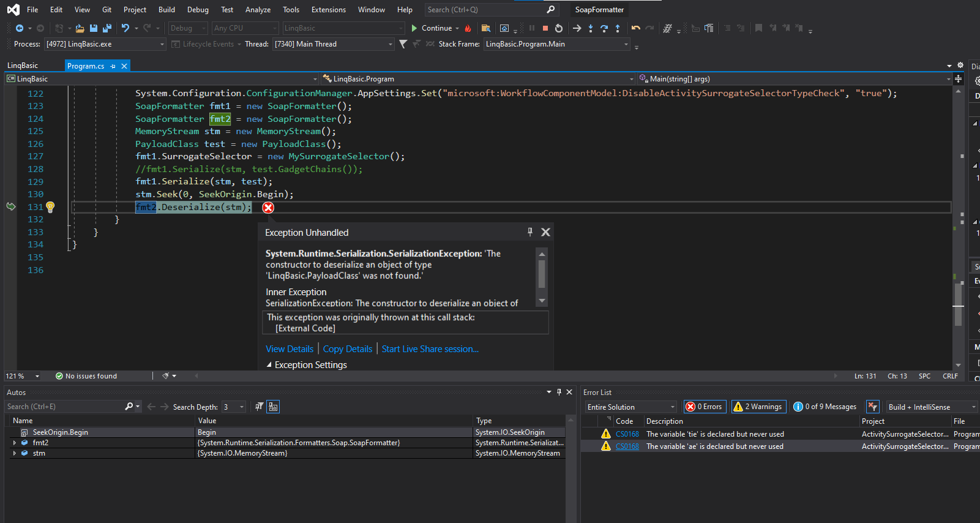This screenshot has width=980, height=523.
Task: Toggle the 0 Errors filter
Action: point(705,407)
